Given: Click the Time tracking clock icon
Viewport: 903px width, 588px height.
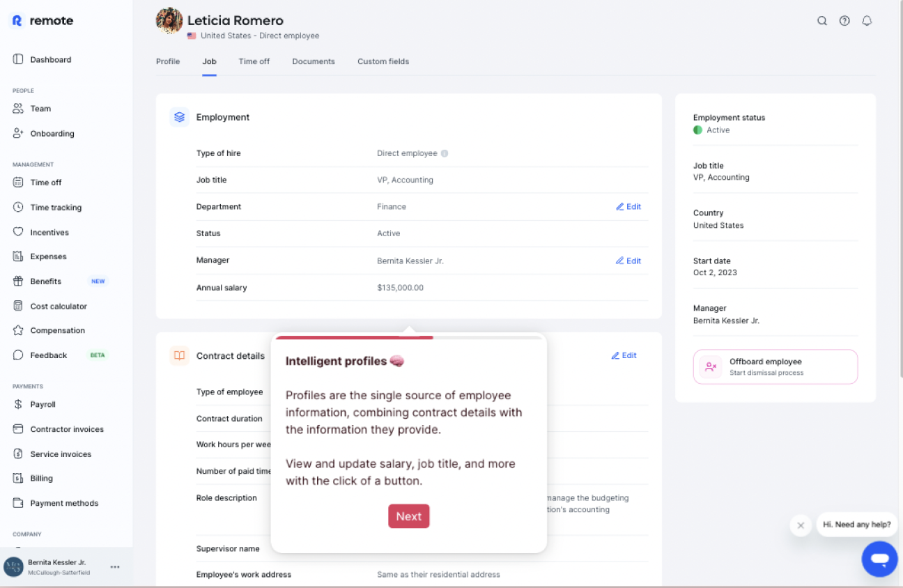Looking at the screenshot, I should tap(18, 208).
